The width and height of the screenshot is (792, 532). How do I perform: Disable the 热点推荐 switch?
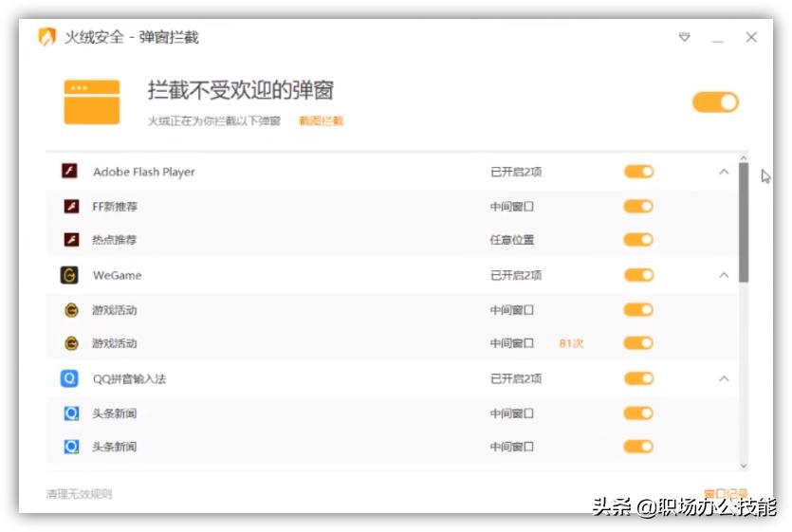(x=638, y=240)
